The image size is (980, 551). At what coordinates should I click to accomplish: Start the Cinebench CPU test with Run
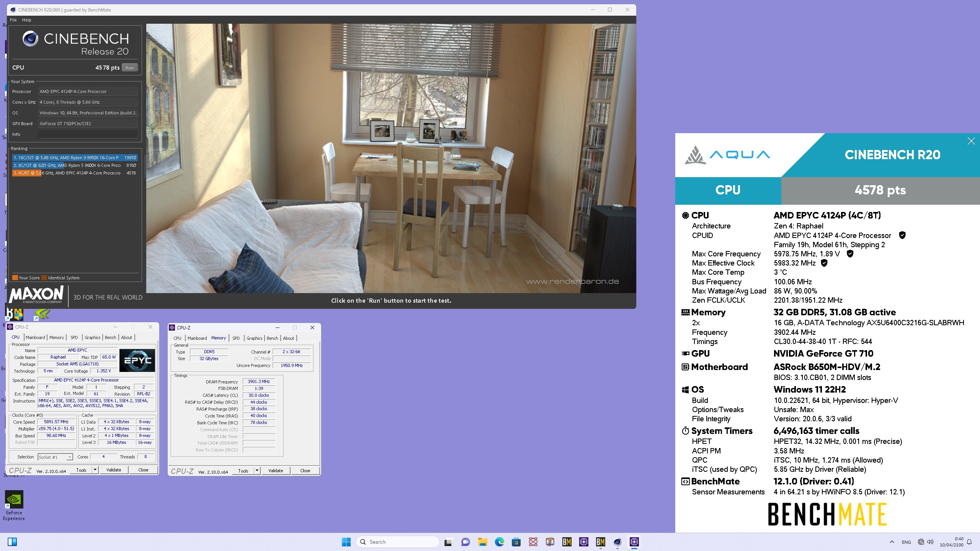coord(130,68)
